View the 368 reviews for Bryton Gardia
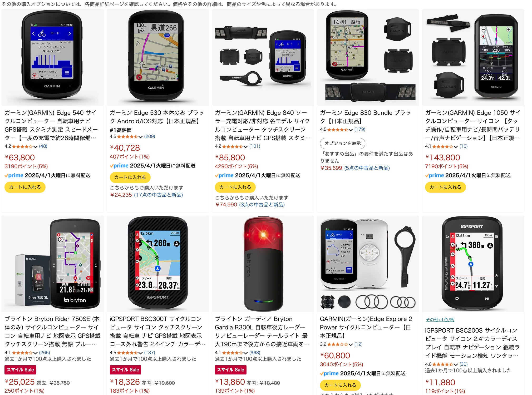 (x=255, y=353)
